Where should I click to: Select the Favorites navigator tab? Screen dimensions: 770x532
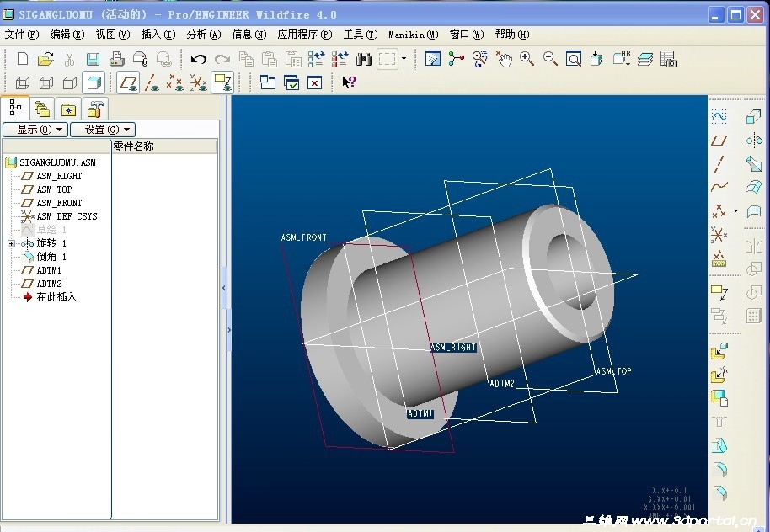tap(68, 109)
